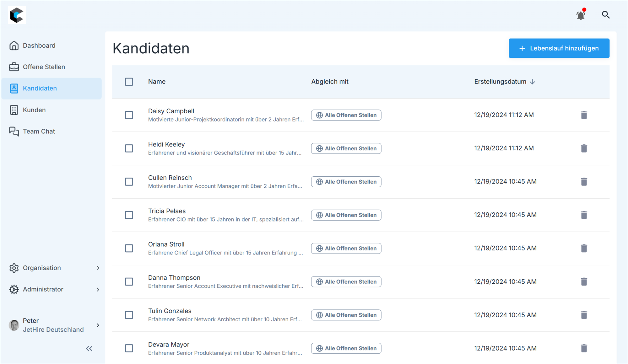Click the Name column header
This screenshot has height=364, width=628.
click(x=157, y=82)
